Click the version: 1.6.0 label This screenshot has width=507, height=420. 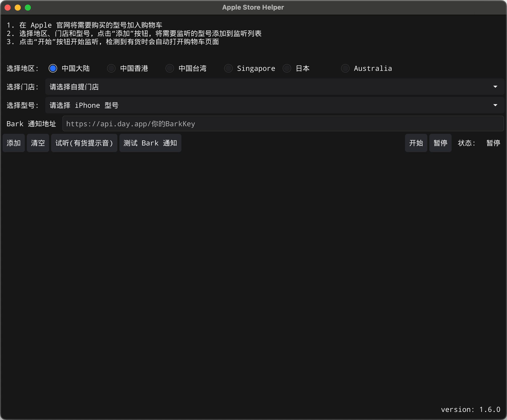click(x=471, y=409)
